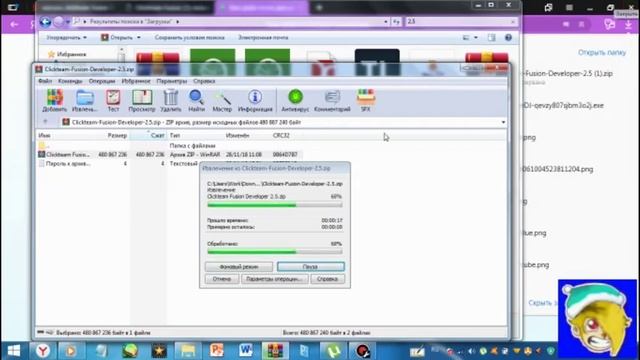Image resolution: width=640 pixels, height=360 pixels.
Task: Open the Справка menu
Action: (x=204, y=81)
